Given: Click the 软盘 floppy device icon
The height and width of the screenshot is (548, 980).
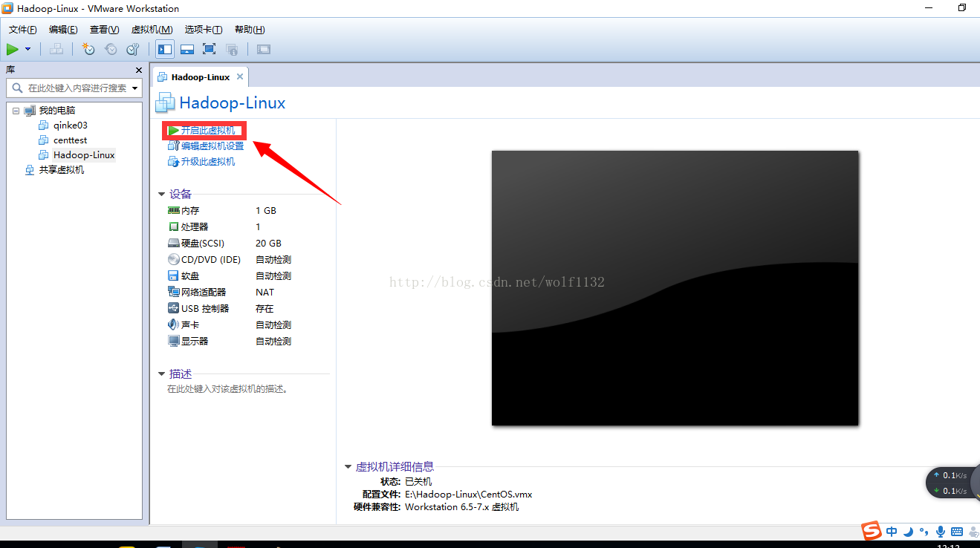Looking at the screenshot, I should [x=174, y=276].
